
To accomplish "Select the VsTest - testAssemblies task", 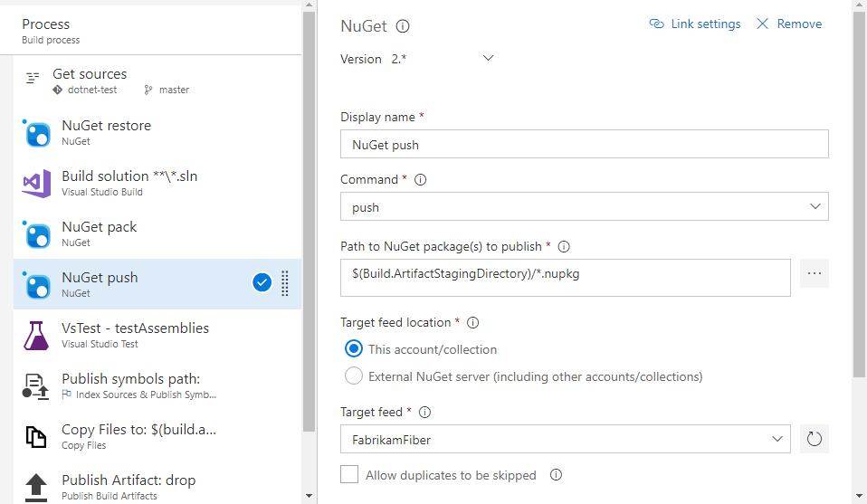I will (x=157, y=336).
